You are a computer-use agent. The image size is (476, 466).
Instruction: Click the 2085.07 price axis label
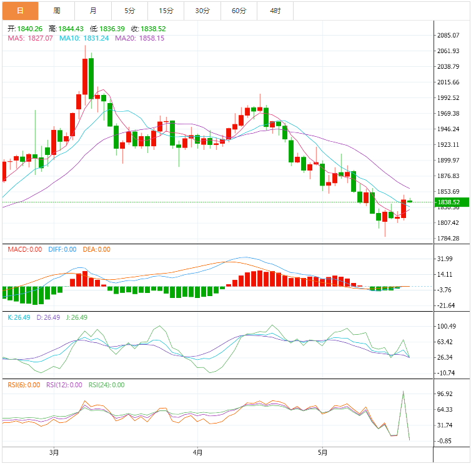click(448, 35)
